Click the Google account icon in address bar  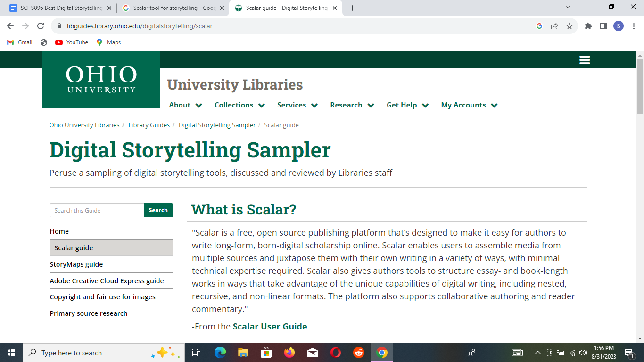pyautogui.click(x=539, y=26)
